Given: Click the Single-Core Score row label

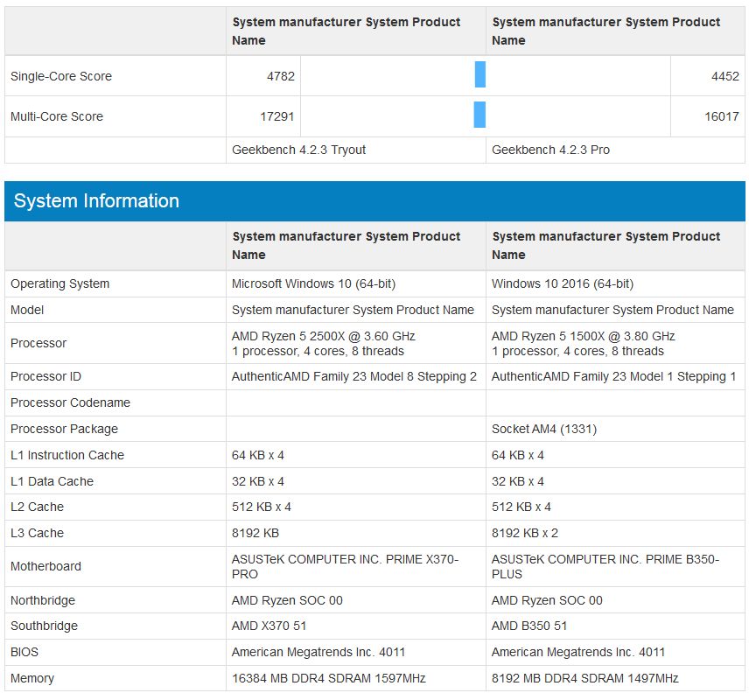Looking at the screenshot, I should (61, 76).
